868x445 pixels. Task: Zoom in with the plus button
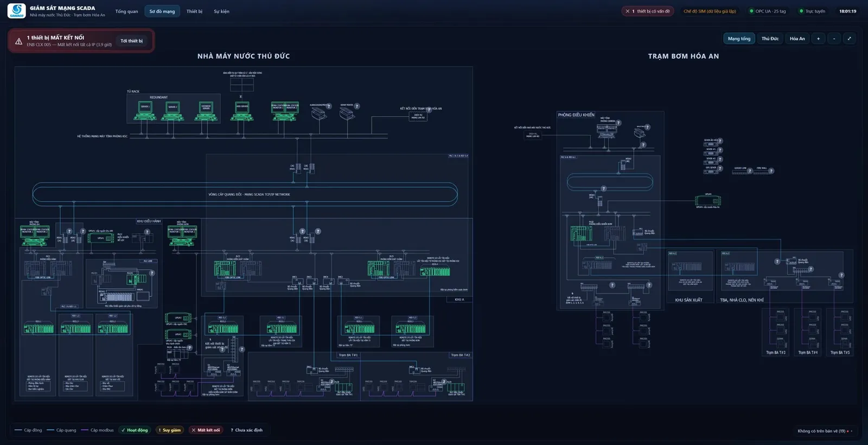coord(818,39)
